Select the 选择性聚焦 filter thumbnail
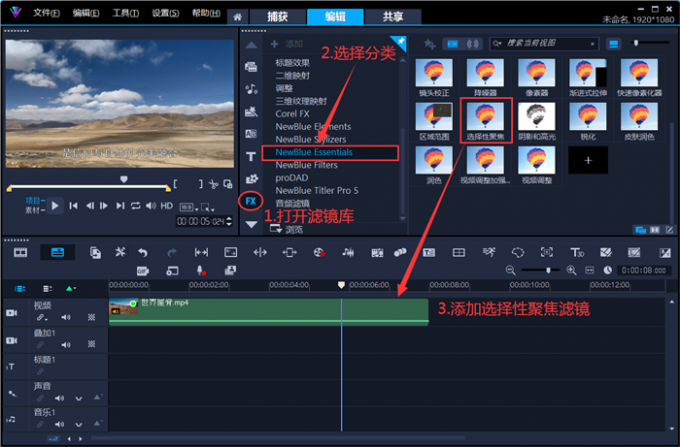 pyautogui.click(x=486, y=121)
